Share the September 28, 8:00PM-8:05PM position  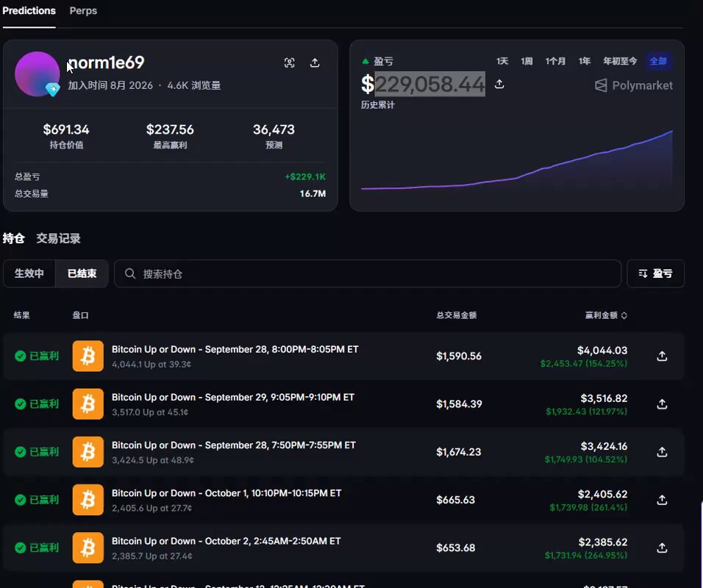[662, 356]
